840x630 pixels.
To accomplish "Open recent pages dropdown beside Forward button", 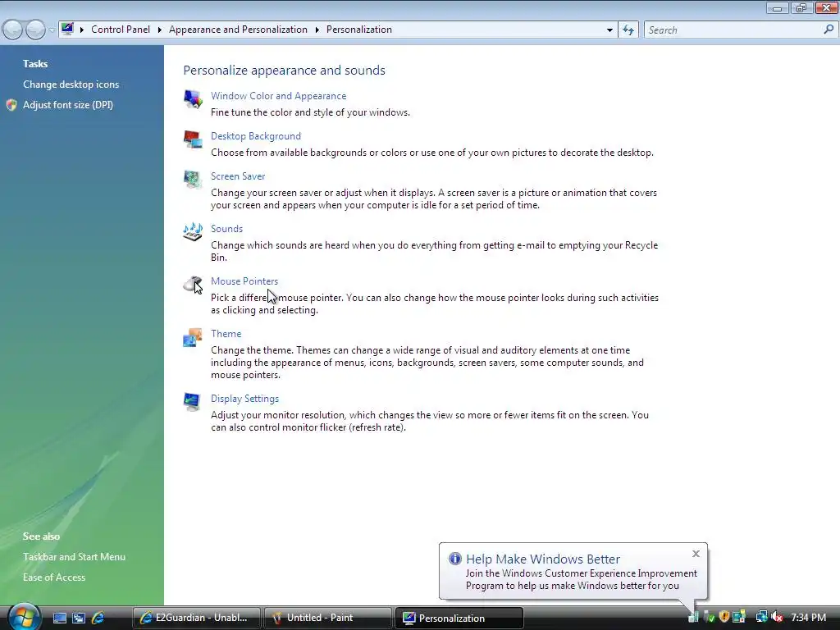I will pos(52,30).
